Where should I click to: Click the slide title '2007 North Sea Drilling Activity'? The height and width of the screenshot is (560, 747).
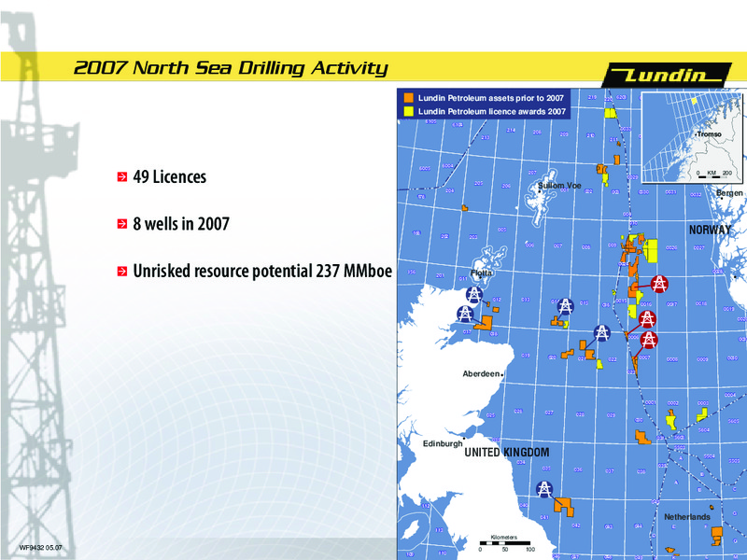click(x=231, y=68)
